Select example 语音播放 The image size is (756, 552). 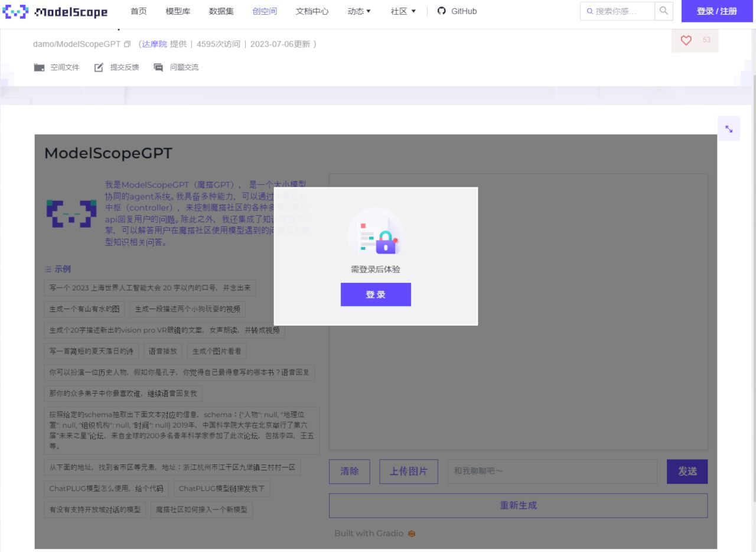point(163,351)
